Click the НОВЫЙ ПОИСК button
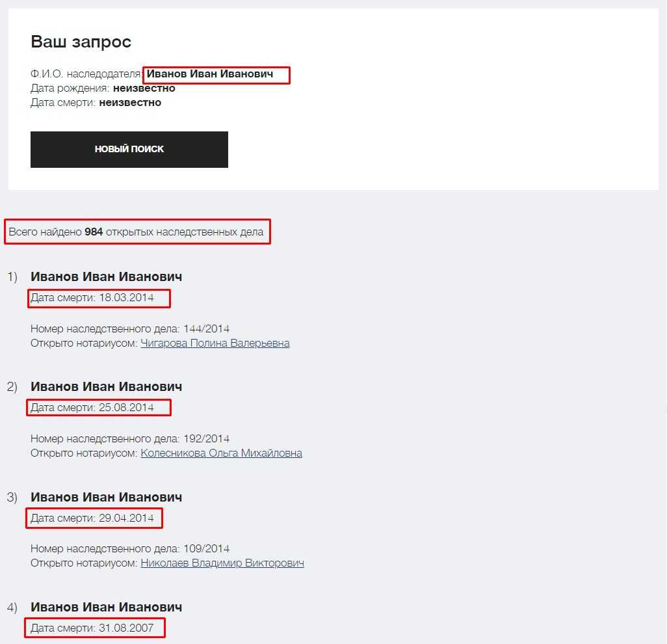The width and height of the screenshot is (667, 644). [129, 149]
